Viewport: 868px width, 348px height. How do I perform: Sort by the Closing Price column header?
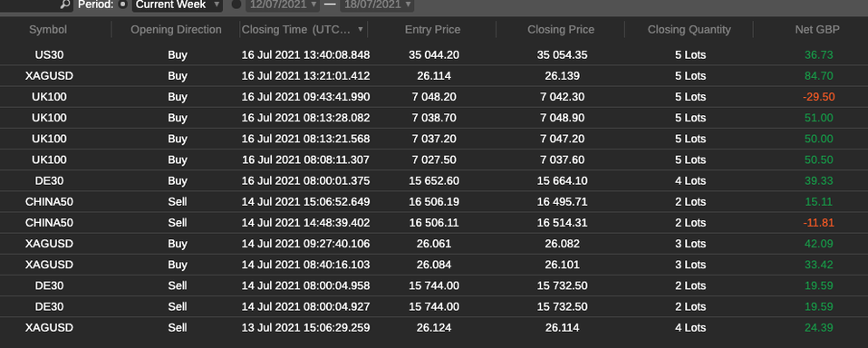[x=561, y=30]
